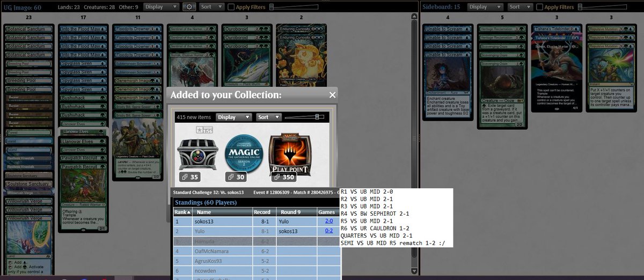Click the Games column header

(x=327, y=212)
